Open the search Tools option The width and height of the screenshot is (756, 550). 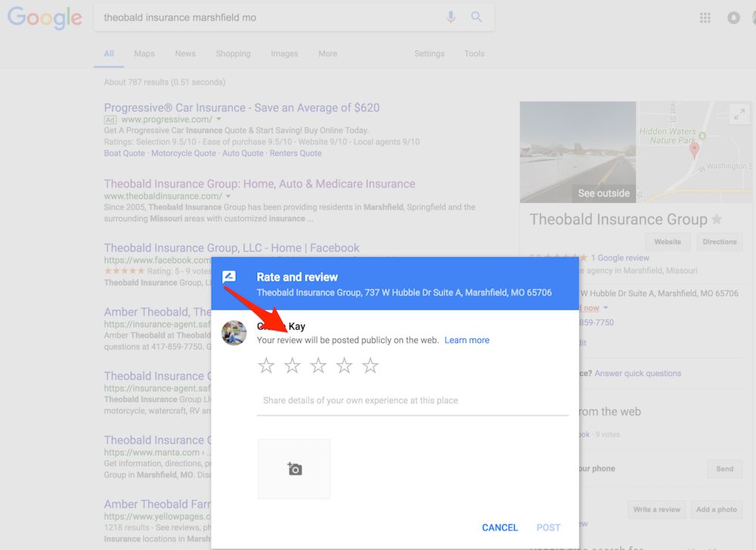coord(474,54)
